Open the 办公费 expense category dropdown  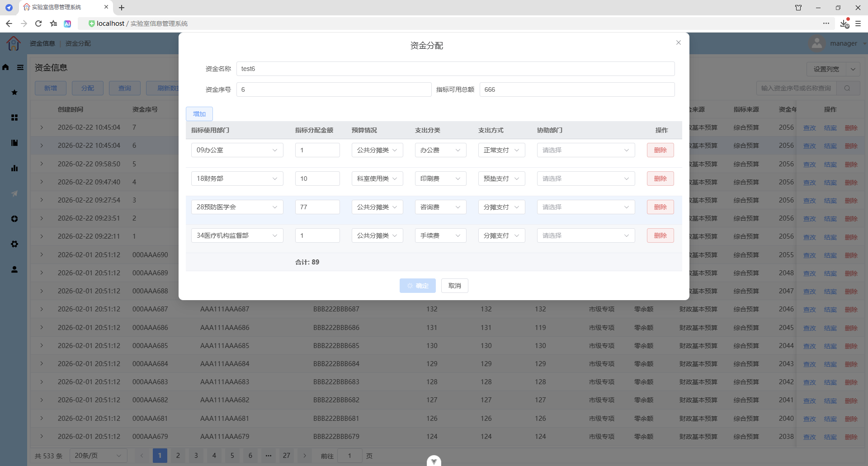(x=441, y=150)
